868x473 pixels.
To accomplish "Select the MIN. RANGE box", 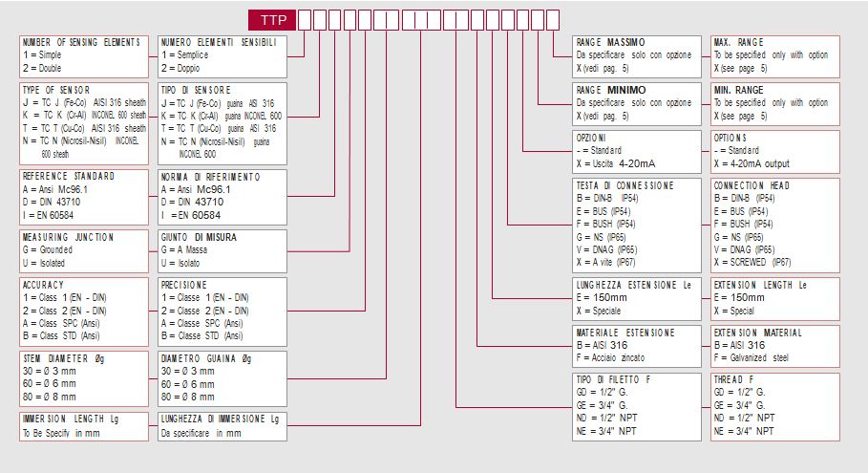I will 774,103.
